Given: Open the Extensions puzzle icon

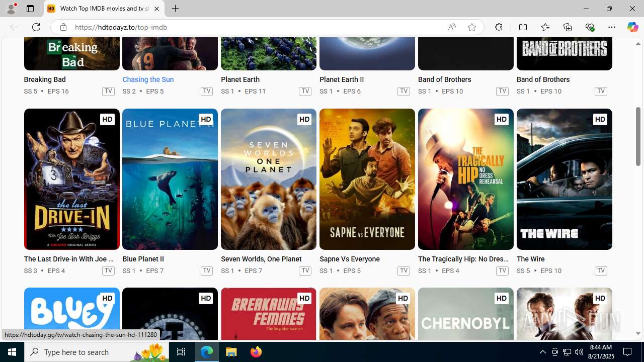Looking at the screenshot, I should [x=499, y=27].
